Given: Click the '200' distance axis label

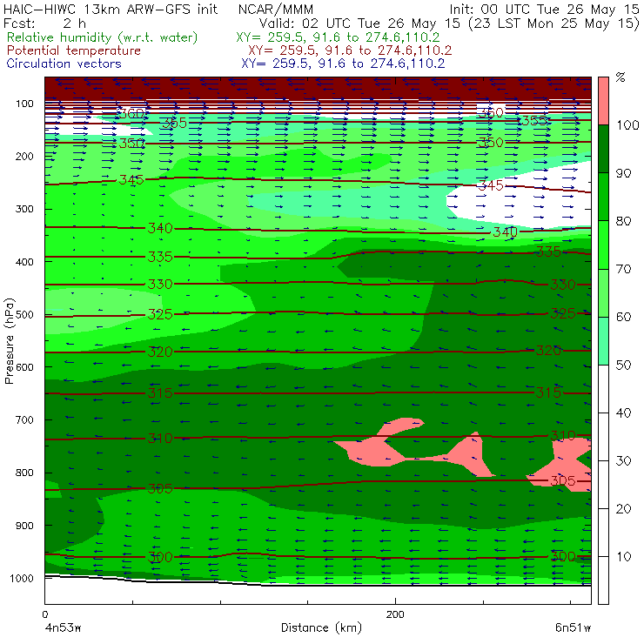Looking at the screenshot, I should tap(395, 614).
